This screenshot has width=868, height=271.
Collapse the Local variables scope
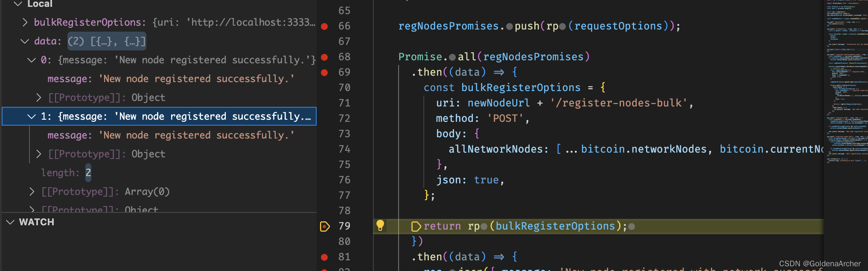pyautogui.click(x=17, y=4)
